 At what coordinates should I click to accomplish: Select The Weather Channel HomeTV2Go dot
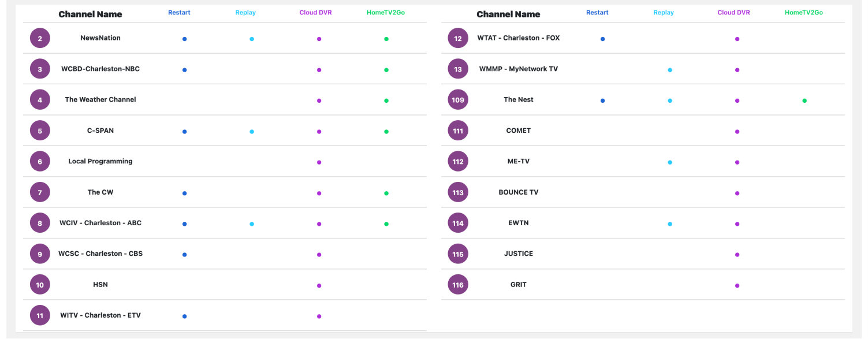pos(386,100)
